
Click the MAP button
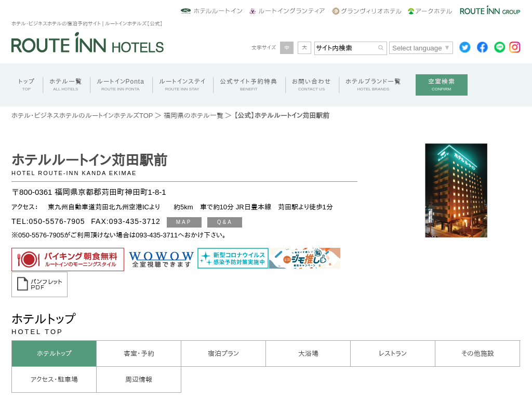click(184, 222)
